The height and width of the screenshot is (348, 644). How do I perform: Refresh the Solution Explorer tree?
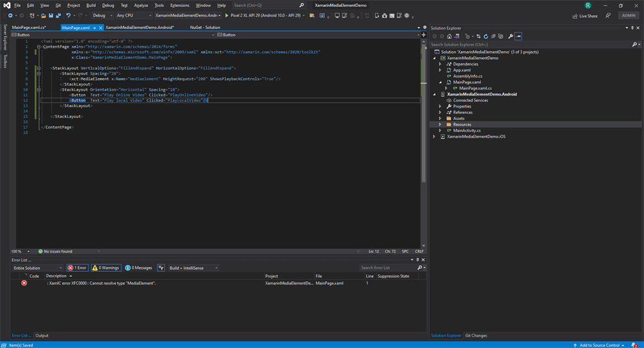pyautogui.click(x=486, y=36)
